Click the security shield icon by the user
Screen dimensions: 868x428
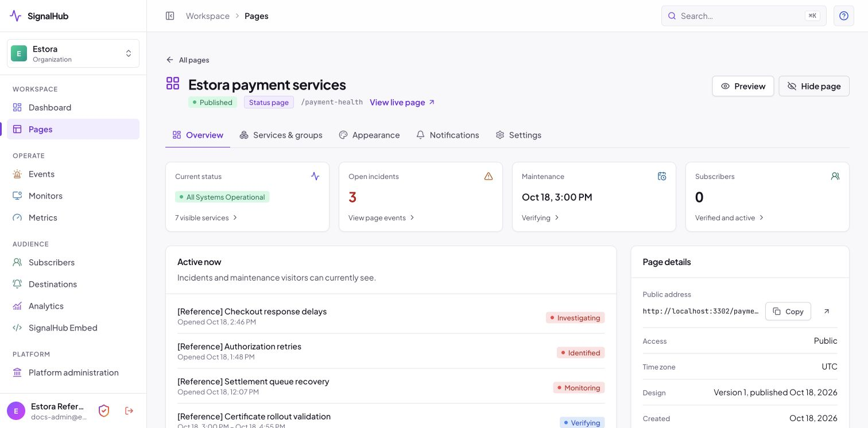pos(104,411)
